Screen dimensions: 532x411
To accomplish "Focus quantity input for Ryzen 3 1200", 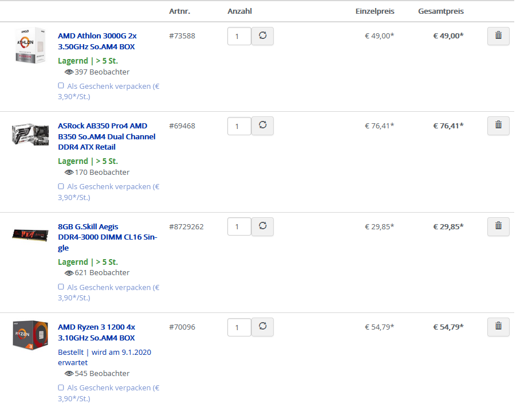I will [239, 327].
